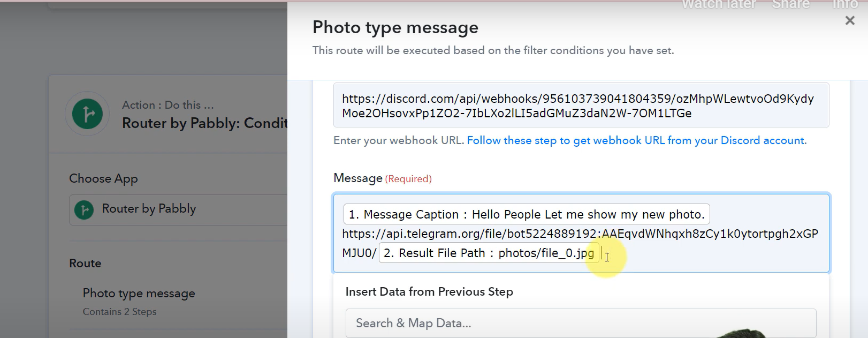Image resolution: width=868 pixels, height=338 pixels.
Task: Select the Result File Path mapped tag
Action: pos(489,253)
